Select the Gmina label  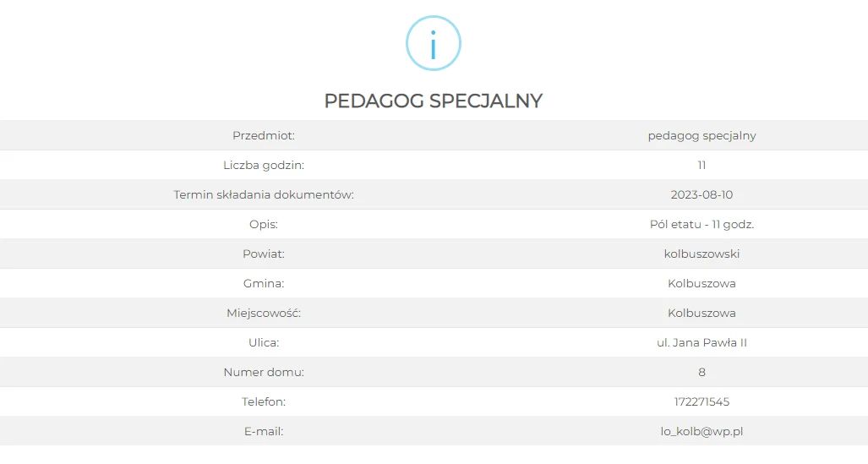[264, 283]
